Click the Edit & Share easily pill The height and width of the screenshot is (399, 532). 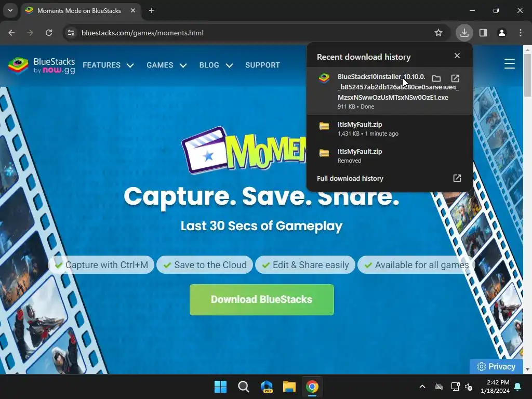(x=305, y=264)
